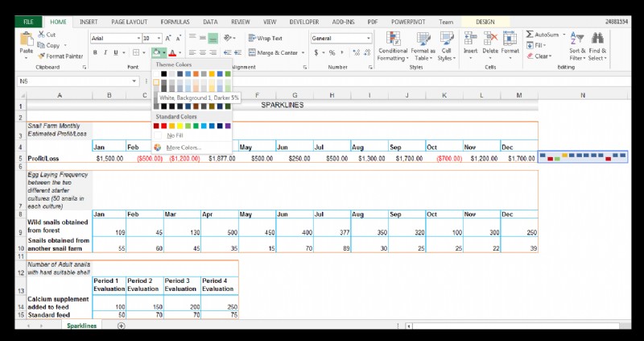The height and width of the screenshot is (341, 644).
Task: Click the Format Painter brush icon
Action: tap(41, 56)
